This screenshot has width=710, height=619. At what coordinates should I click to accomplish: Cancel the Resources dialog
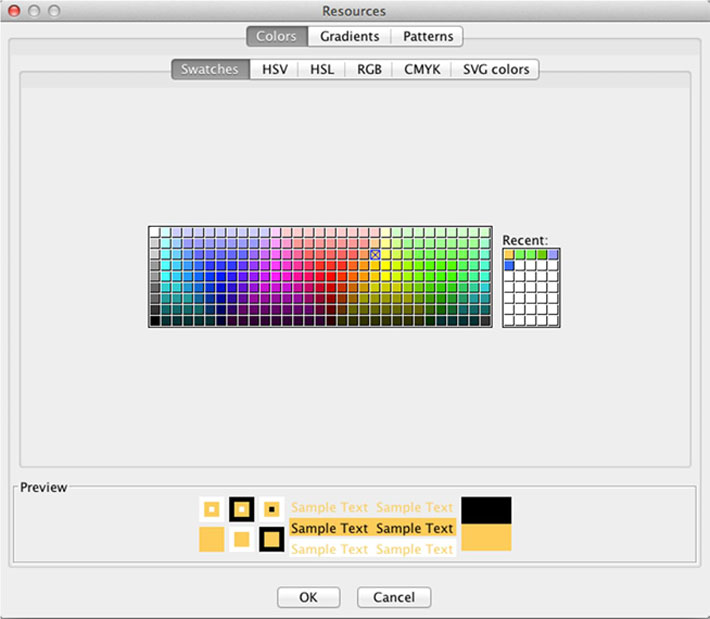394,597
